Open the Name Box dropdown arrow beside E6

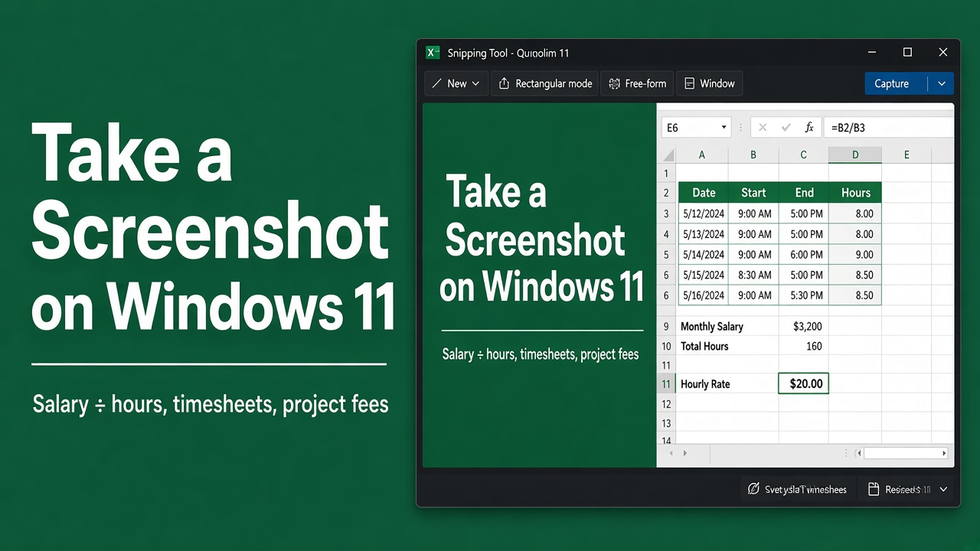click(x=724, y=128)
